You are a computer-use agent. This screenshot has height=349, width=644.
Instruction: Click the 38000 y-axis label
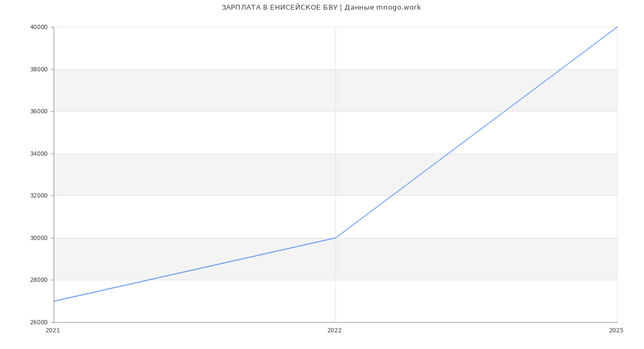pos(39,69)
